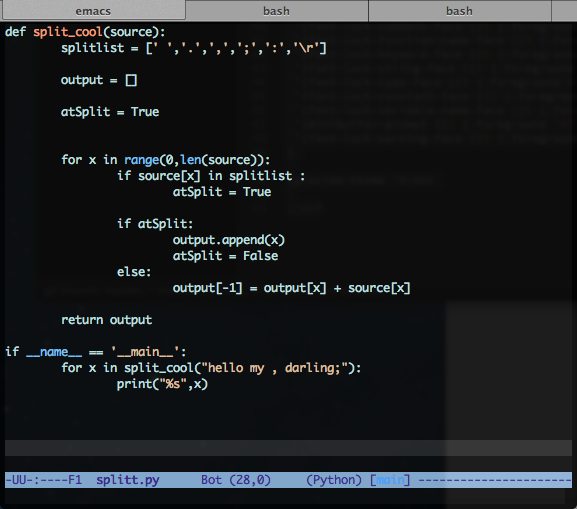
Task: Click 'output.append(x)' line
Action: pyautogui.click(x=229, y=240)
